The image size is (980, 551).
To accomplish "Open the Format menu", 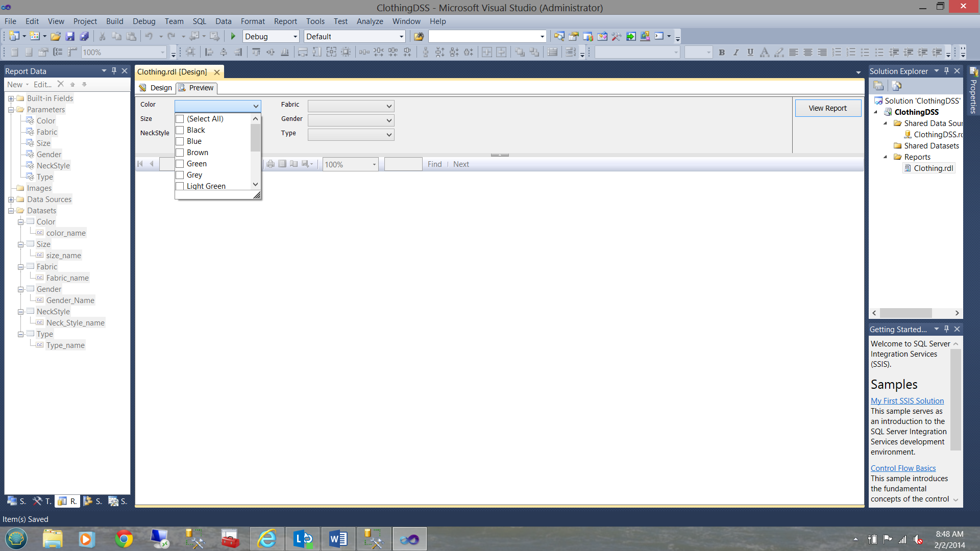I will pyautogui.click(x=253, y=21).
